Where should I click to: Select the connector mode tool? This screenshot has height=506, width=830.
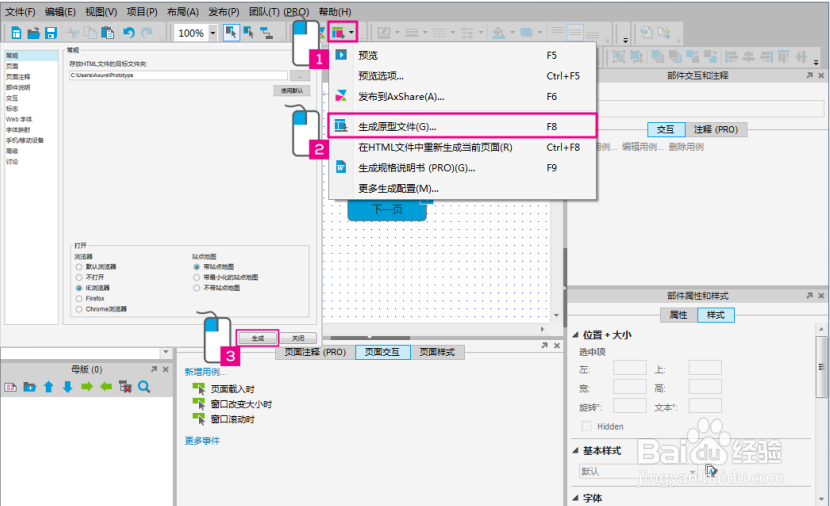coord(266,33)
